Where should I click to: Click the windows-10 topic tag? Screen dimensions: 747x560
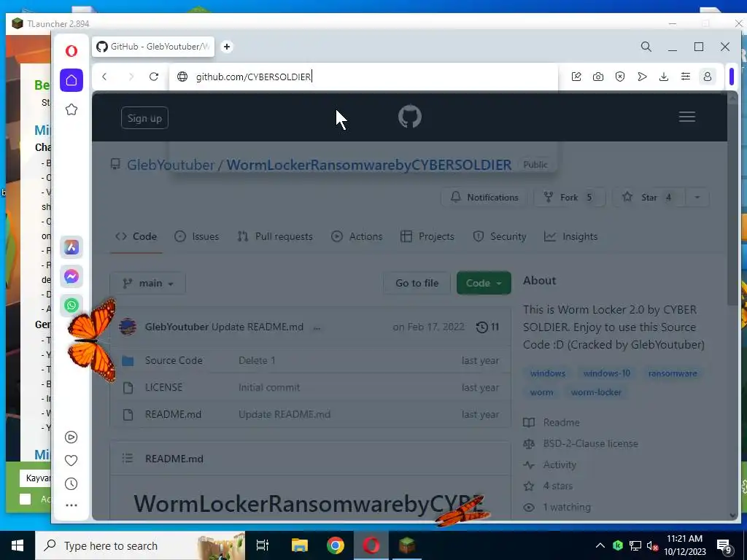pyautogui.click(x=606, y=373)
